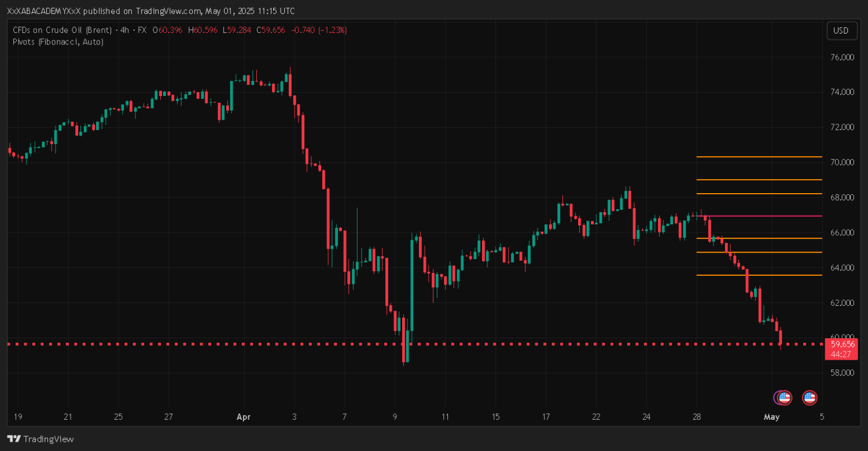Image resolution: width=868 pixels, height=451 pixels.
Task: Click the FX source label in chart legend
Action: click(x=142, y=30)
